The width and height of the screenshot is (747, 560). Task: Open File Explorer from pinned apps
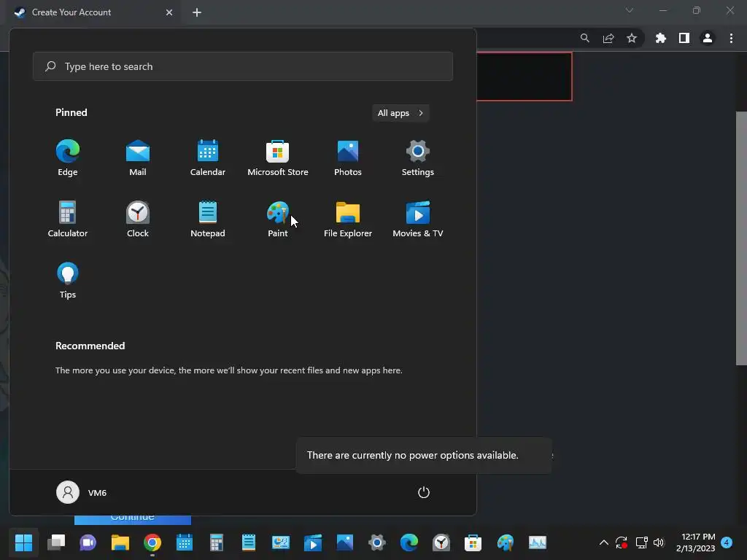(348, 219)
